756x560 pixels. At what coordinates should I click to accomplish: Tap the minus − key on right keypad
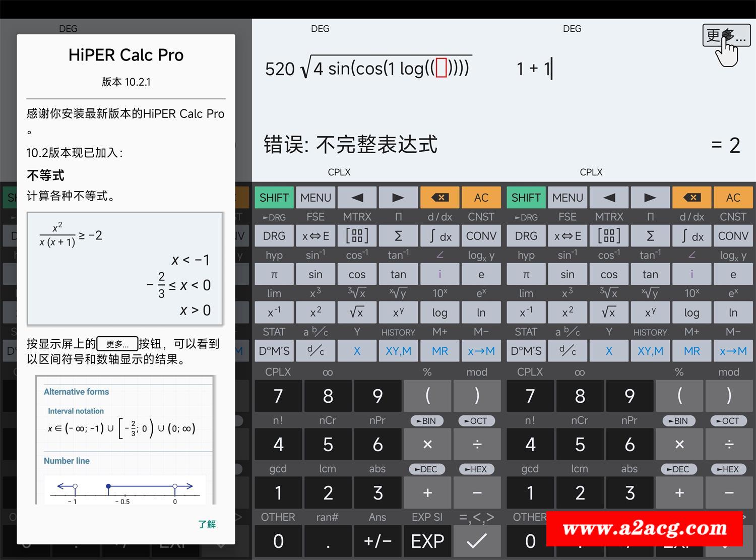[729, 492]
